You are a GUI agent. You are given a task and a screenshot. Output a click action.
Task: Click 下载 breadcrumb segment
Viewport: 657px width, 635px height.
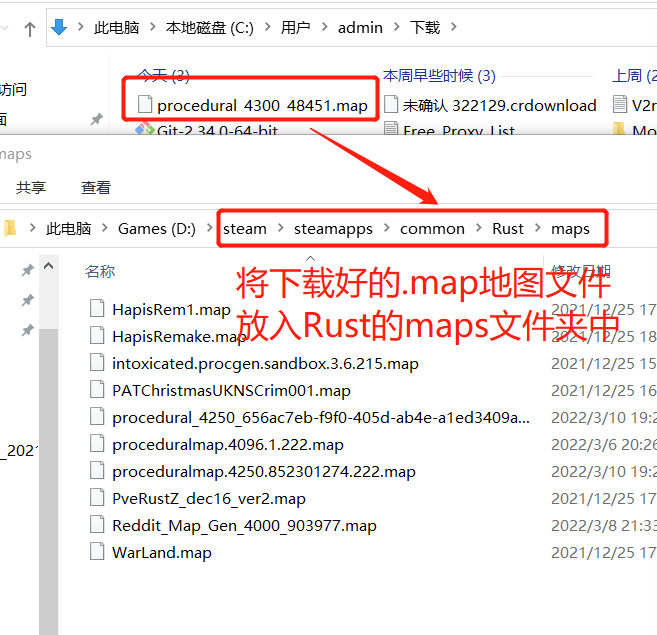point(425,28)
